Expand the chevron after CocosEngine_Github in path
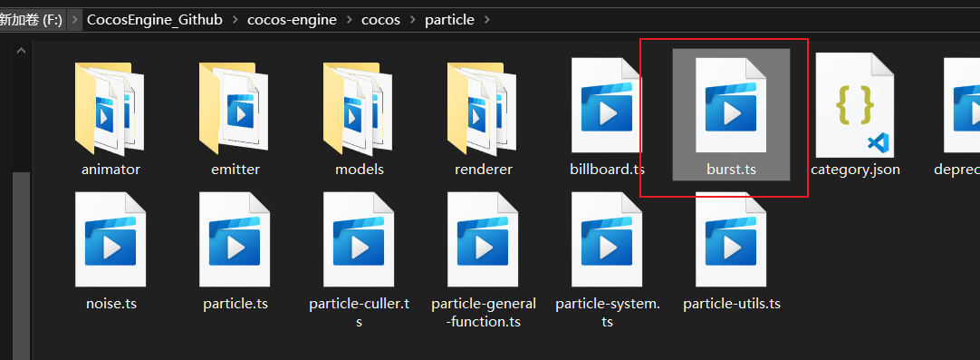This screenshot has height=360, width=980. pos(235,20)
